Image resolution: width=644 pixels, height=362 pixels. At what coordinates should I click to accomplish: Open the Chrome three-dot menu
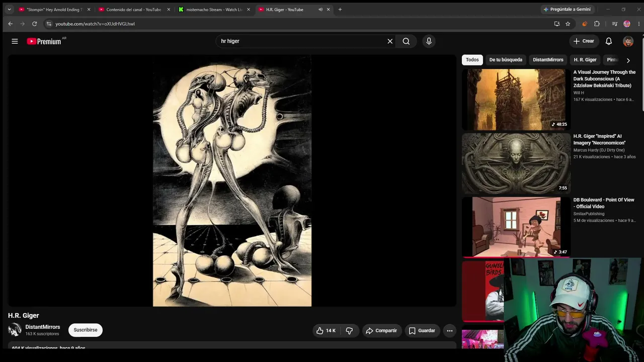[x=638, y=24]
